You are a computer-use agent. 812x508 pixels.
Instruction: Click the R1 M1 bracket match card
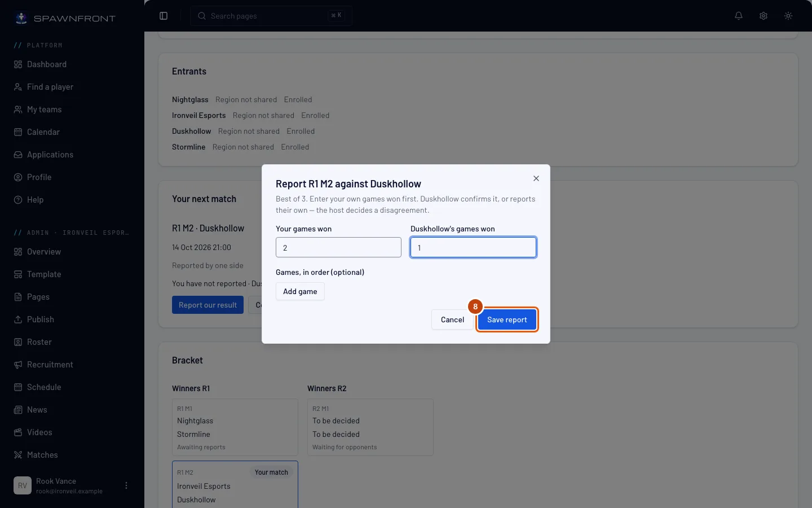[235, 427]
